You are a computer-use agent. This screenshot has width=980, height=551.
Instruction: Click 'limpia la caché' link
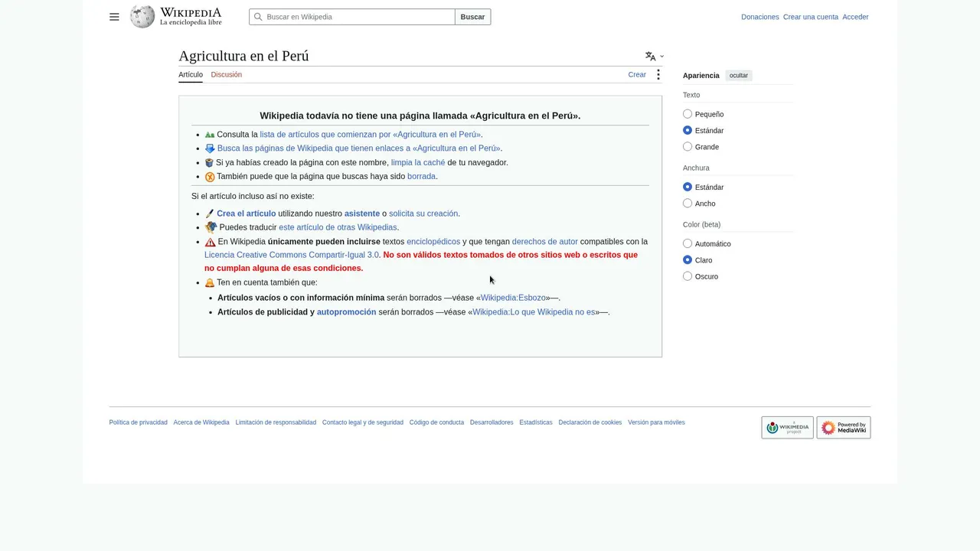[418, 162]
